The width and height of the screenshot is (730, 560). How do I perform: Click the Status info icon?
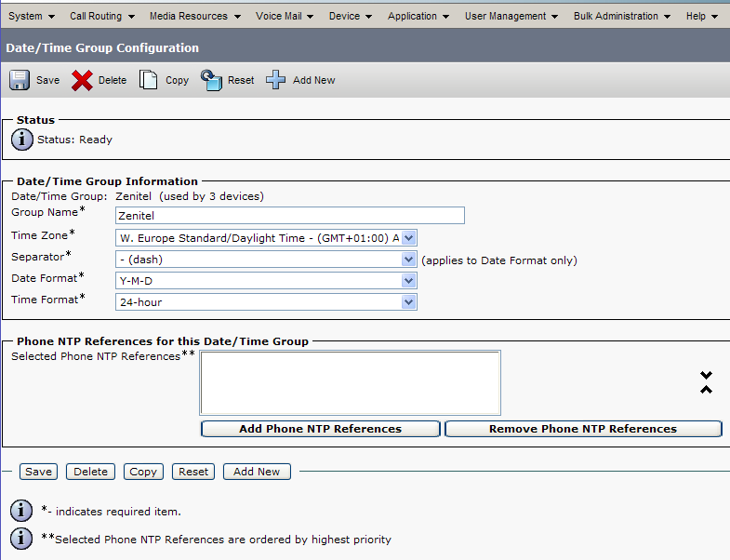click(22, 140)
